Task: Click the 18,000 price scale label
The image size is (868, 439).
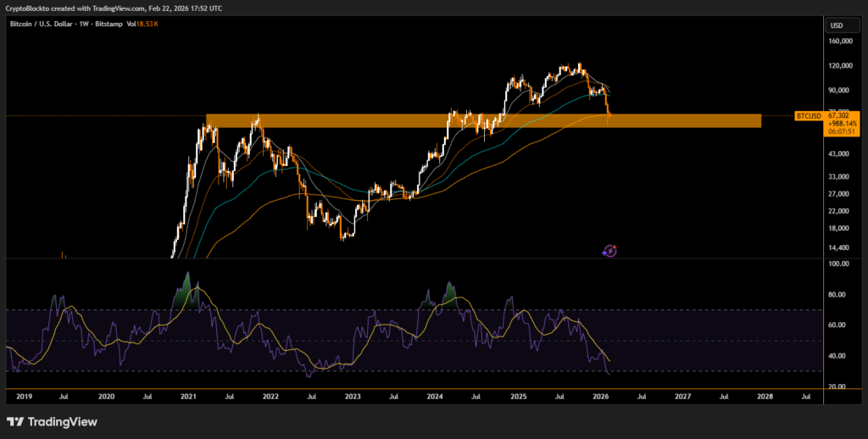Action: 841,227
